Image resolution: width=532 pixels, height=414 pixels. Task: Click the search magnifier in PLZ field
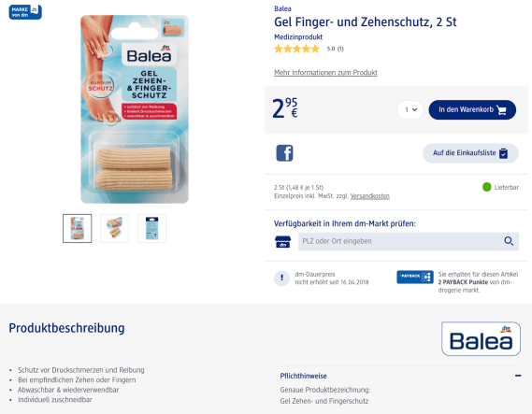click(509, 241)
